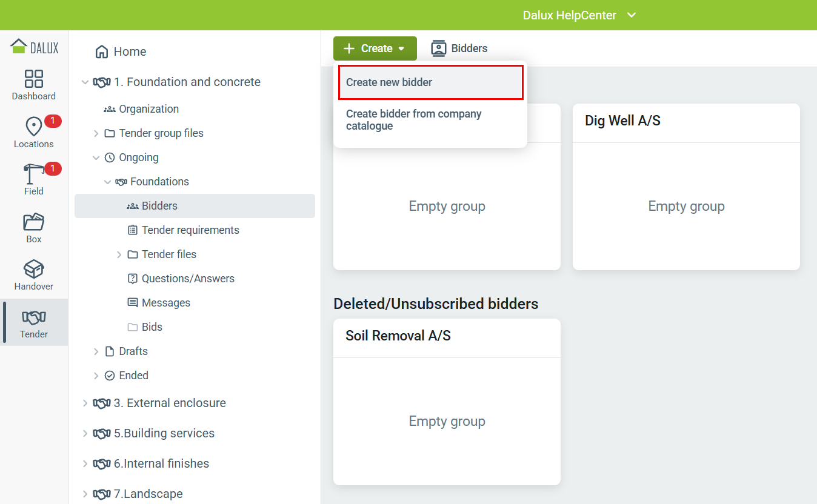Open Dalux HelpCenter project dropdown
Image resolution: width=817 pixels, height=504 pixels.
pyautogui.click(x=631, y=15)
